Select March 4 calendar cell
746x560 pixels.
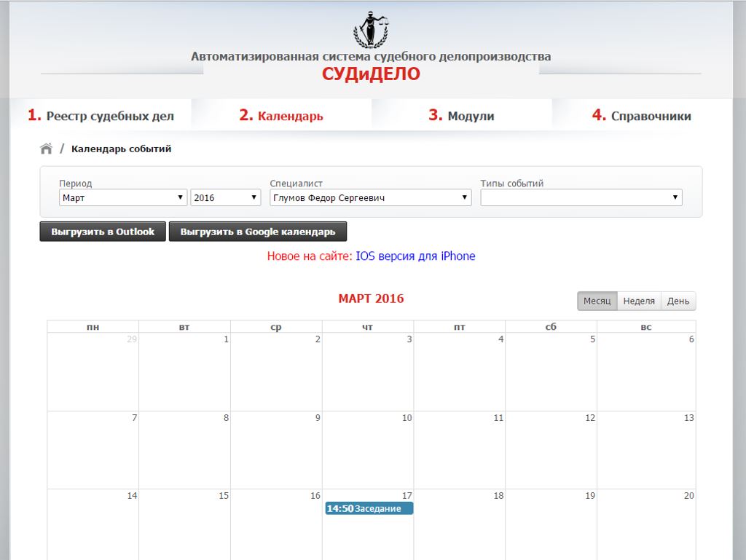coord(460,373)
